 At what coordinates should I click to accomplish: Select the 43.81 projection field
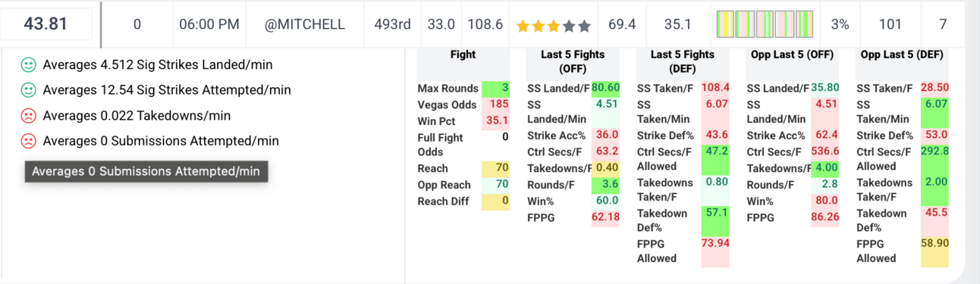(46, 24)
